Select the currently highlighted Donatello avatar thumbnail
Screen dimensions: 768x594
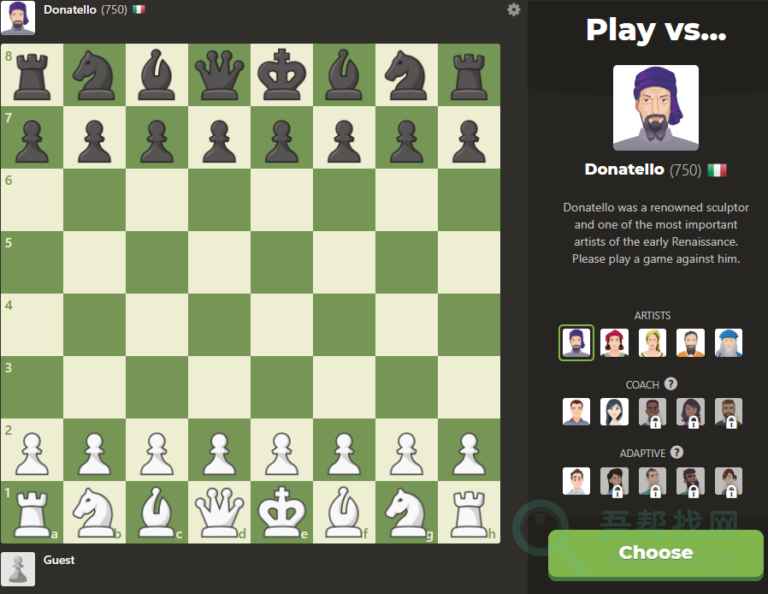tap(576, 343)
